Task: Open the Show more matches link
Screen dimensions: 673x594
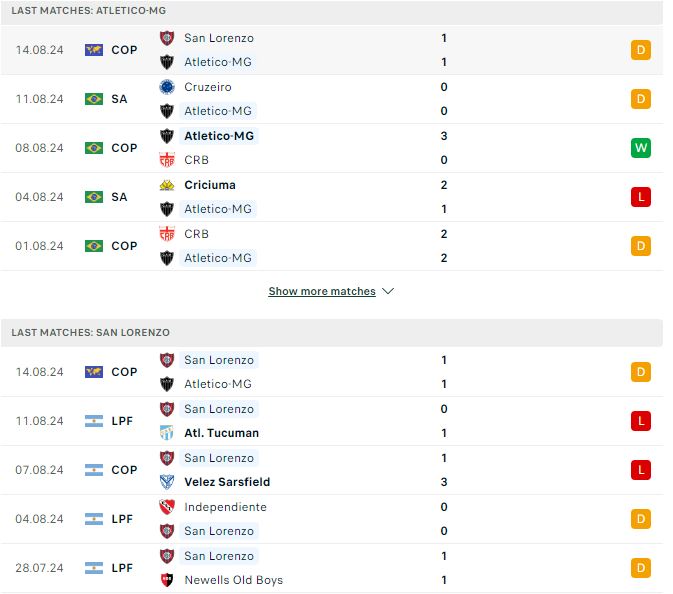Action: pos(322,291)
